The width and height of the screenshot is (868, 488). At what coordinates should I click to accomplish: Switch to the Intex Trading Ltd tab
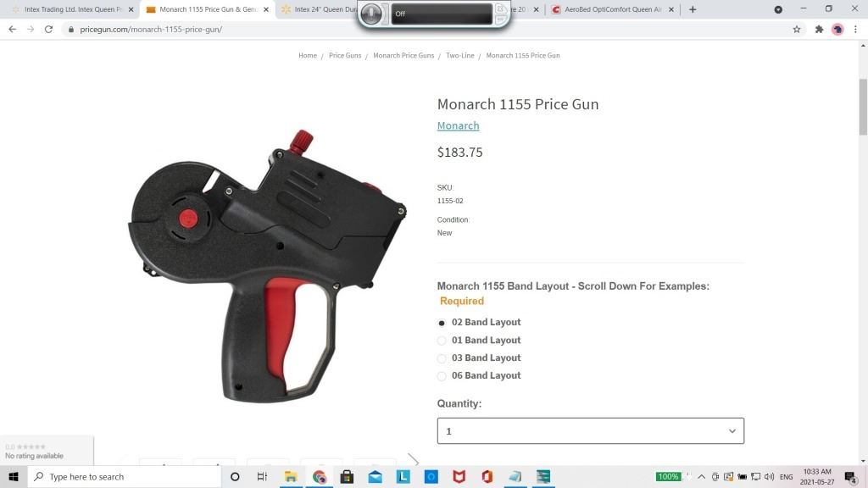pyautogui.click(x=73, y=9)
